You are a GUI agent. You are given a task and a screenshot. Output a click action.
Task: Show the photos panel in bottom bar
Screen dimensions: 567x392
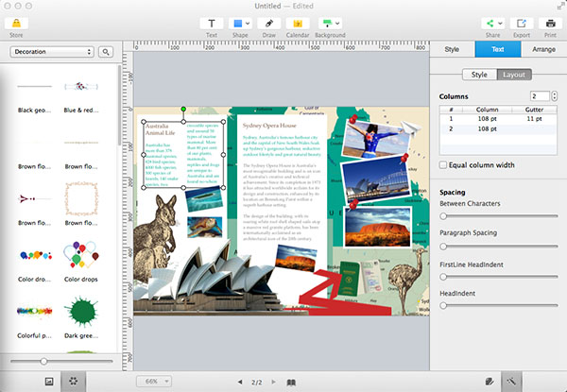click(x=49, y=380)
